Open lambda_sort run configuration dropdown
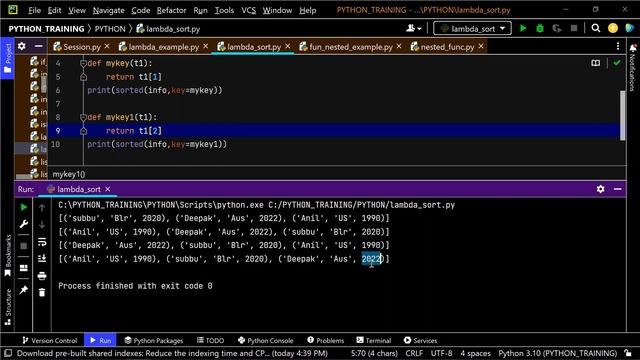The image size is (640, 360). [472, 29]
